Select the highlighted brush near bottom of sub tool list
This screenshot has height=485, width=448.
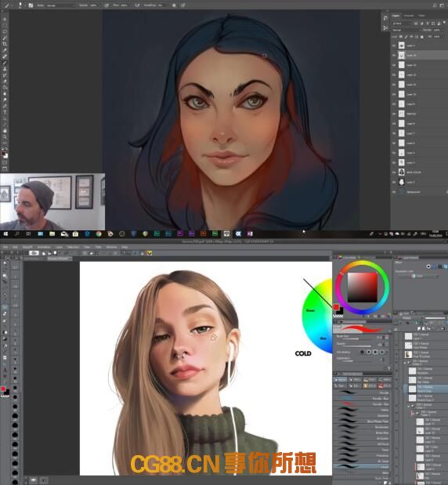pos(361,466)
